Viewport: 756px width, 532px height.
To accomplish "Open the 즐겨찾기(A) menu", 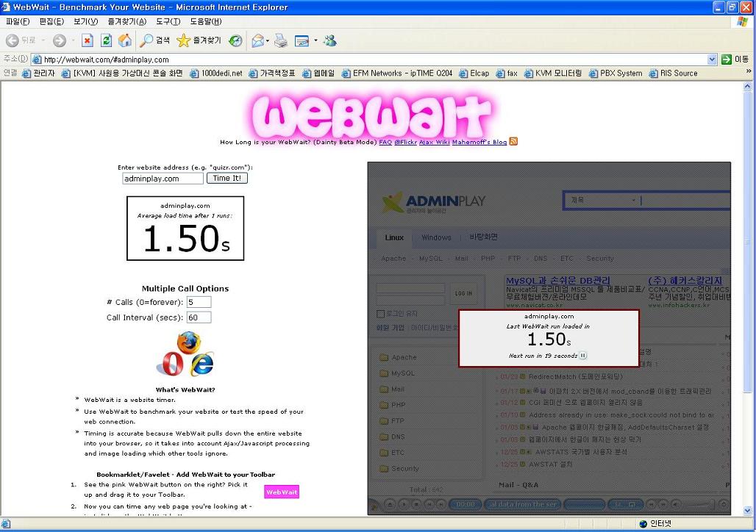I will (127, 21).
